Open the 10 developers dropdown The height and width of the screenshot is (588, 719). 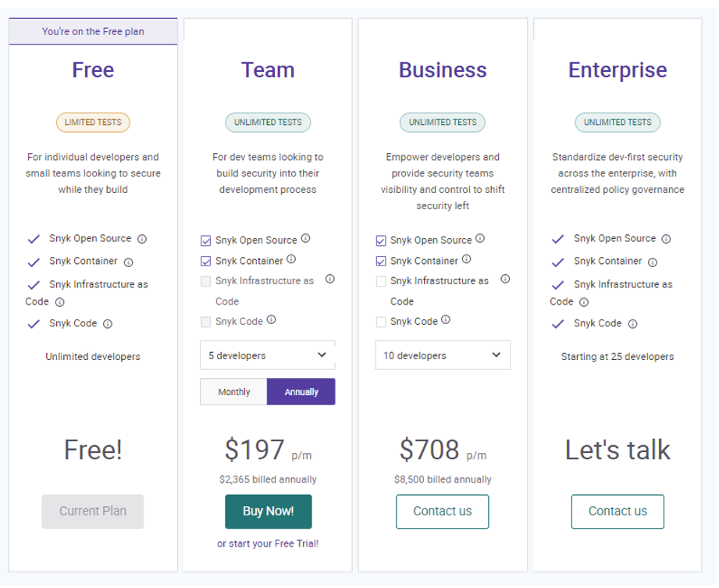(x=442, y=355)
